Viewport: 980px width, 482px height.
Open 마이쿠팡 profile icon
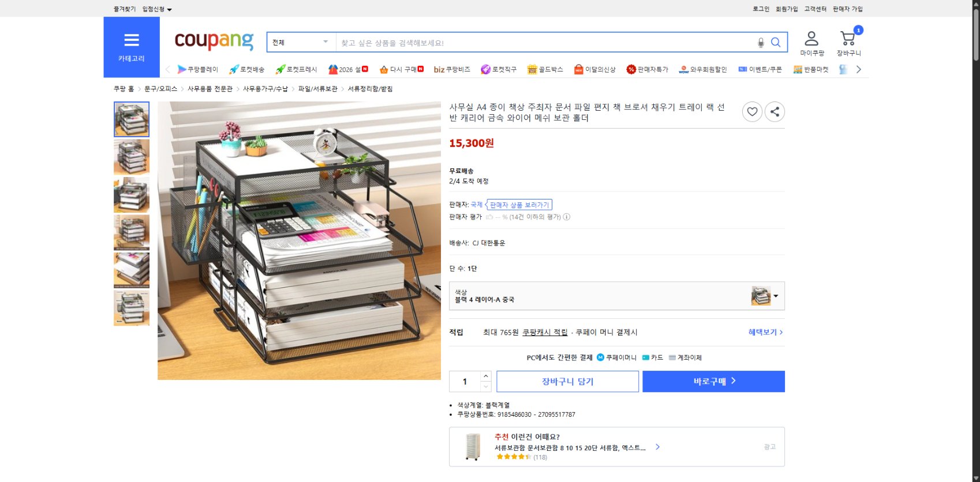[x=811, y=39]
